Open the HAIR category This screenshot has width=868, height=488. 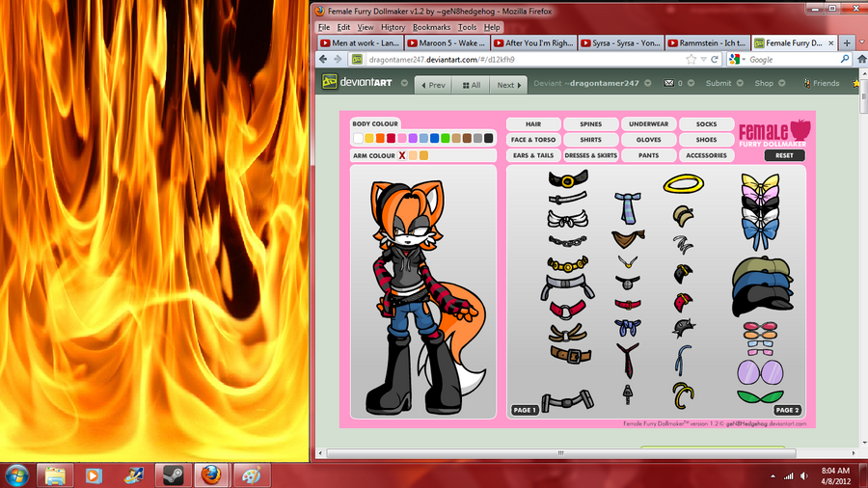coord(533,124)
